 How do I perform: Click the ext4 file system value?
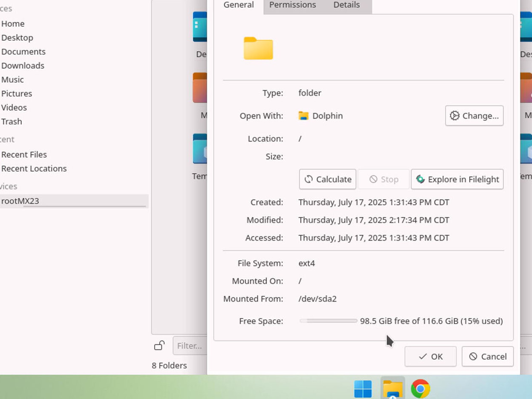307,263
